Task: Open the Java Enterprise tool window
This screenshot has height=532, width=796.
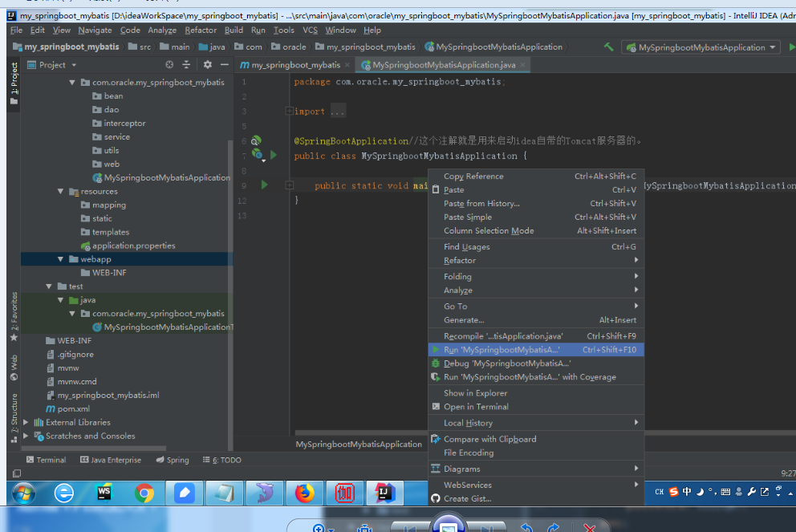Action: [111, 460]
